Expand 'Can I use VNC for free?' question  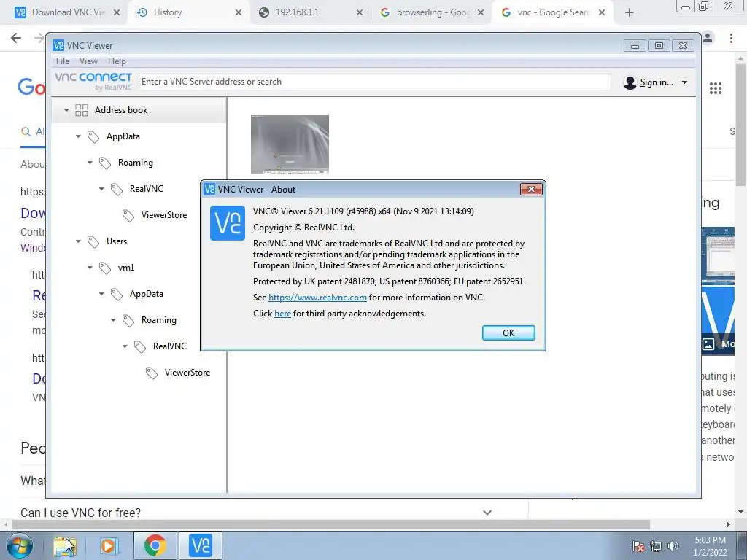coord(487,513)
